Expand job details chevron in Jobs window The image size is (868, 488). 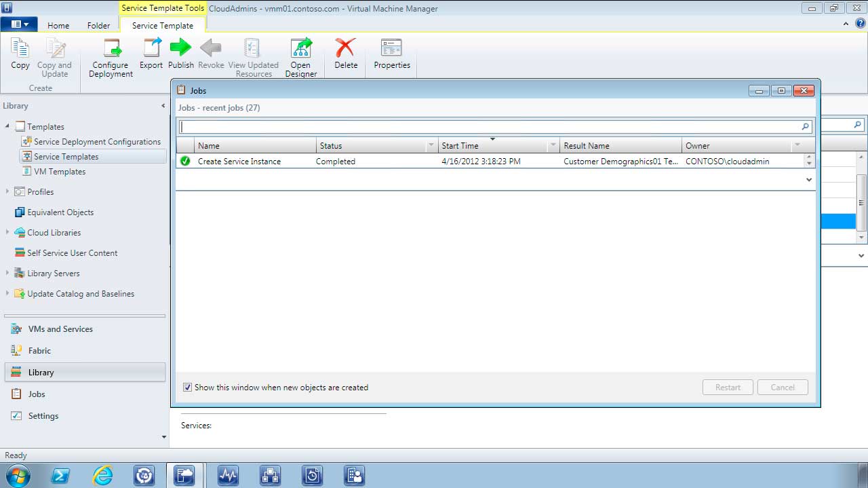click(x=809, y=180)
